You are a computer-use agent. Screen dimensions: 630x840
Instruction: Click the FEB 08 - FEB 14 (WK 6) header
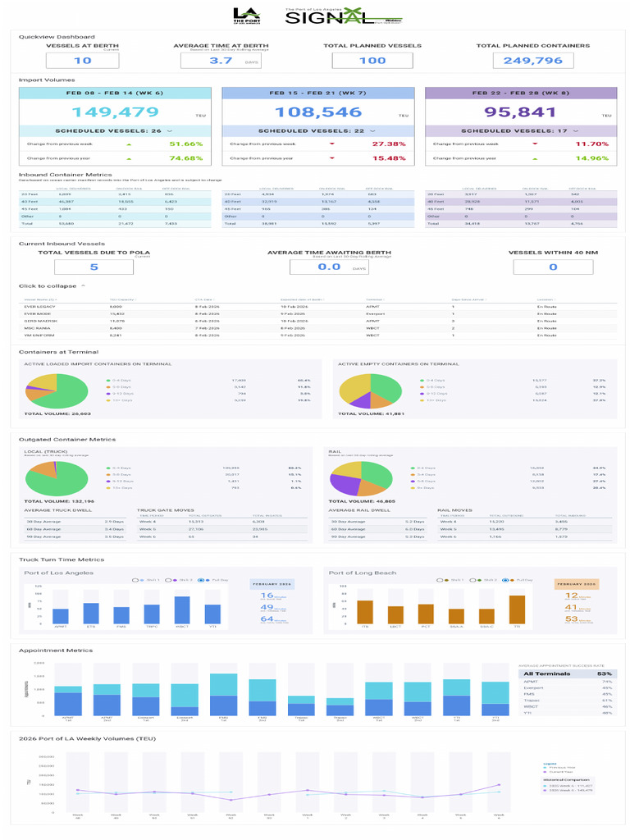point(115,94)
